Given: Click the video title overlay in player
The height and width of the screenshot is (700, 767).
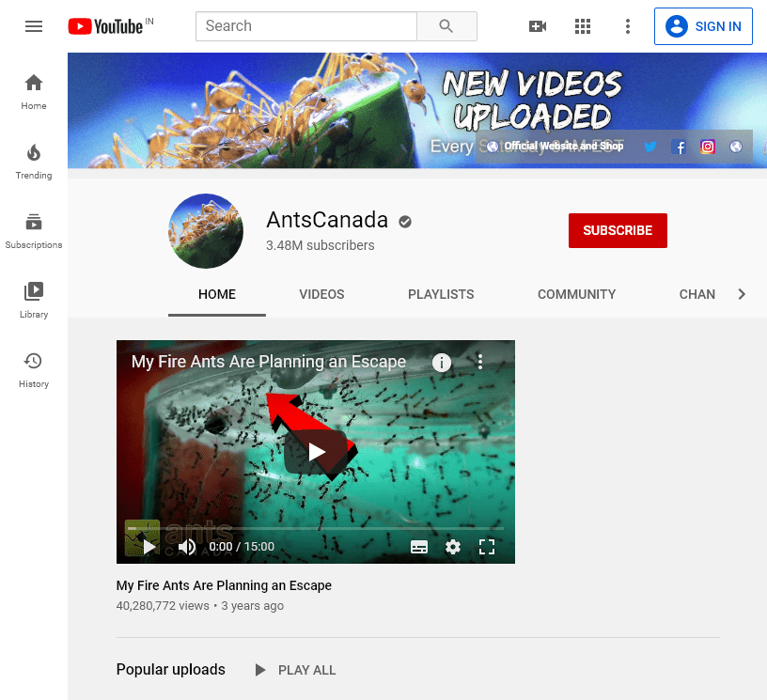Looking at the screenshot, I should point(269,362).
